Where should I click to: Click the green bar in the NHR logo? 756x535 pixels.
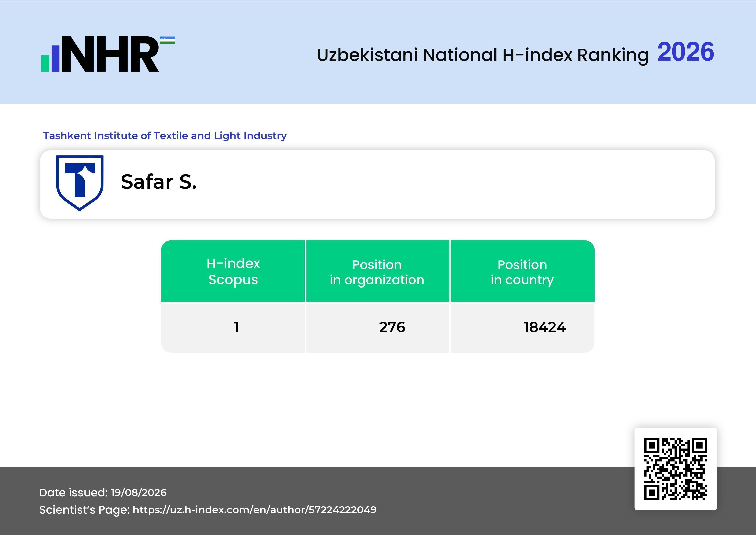[x=45, y=64]
